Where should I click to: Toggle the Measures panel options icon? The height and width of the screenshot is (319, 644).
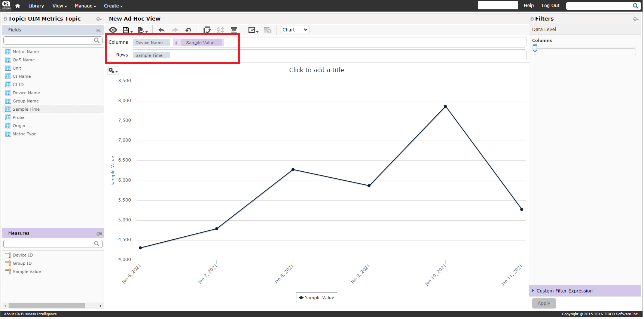(x=99, y=234)
